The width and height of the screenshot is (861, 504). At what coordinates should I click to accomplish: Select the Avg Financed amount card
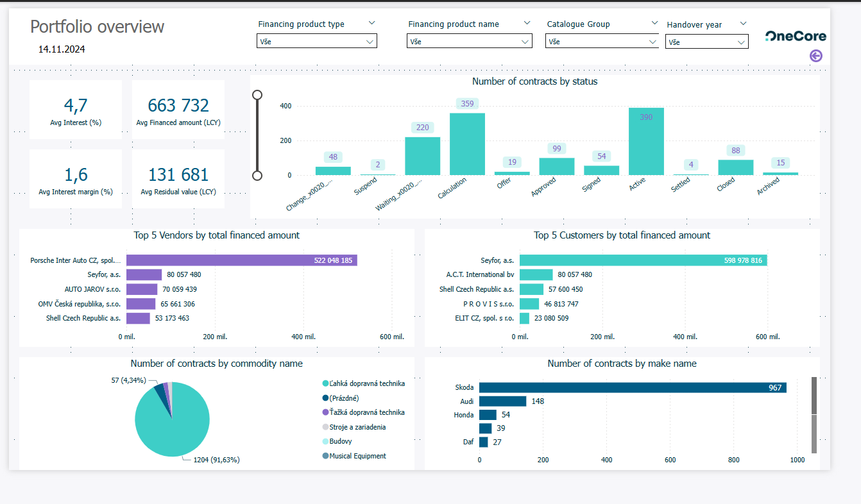tap(178, 110)
